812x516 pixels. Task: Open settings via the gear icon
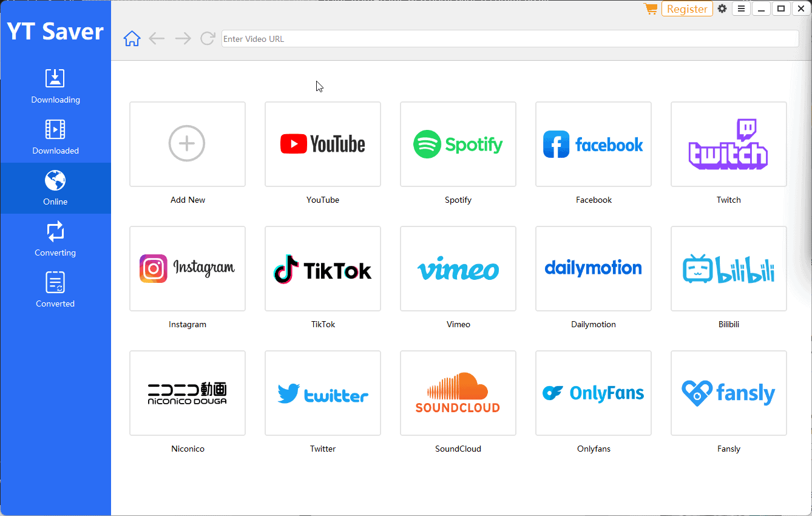(x=722, y=9)
